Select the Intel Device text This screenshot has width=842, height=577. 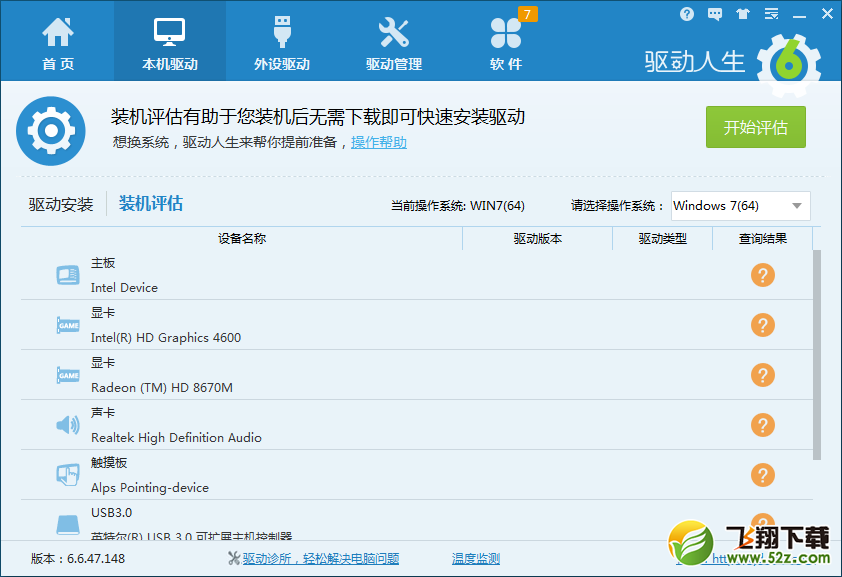(124, 288)
